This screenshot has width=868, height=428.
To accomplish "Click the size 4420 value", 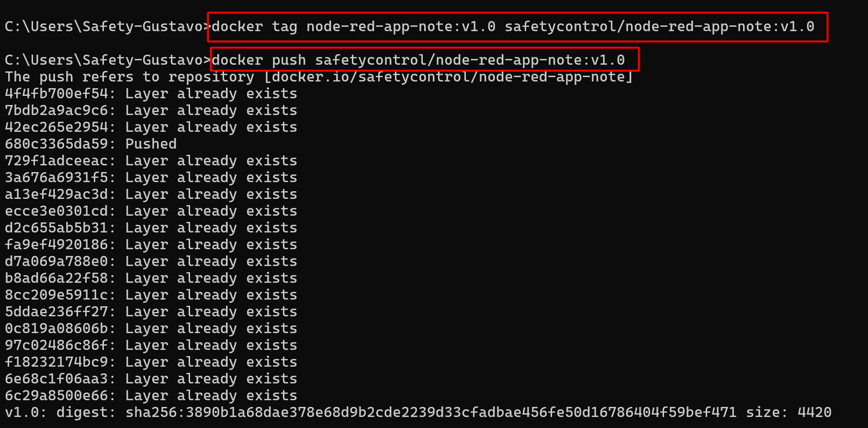I will point(814,412).
